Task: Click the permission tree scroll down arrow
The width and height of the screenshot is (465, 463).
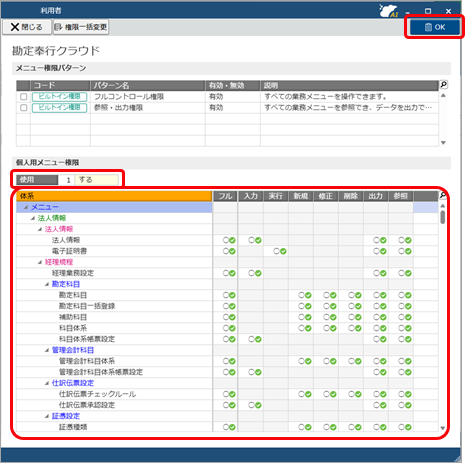Action: (x=443, y=428)
